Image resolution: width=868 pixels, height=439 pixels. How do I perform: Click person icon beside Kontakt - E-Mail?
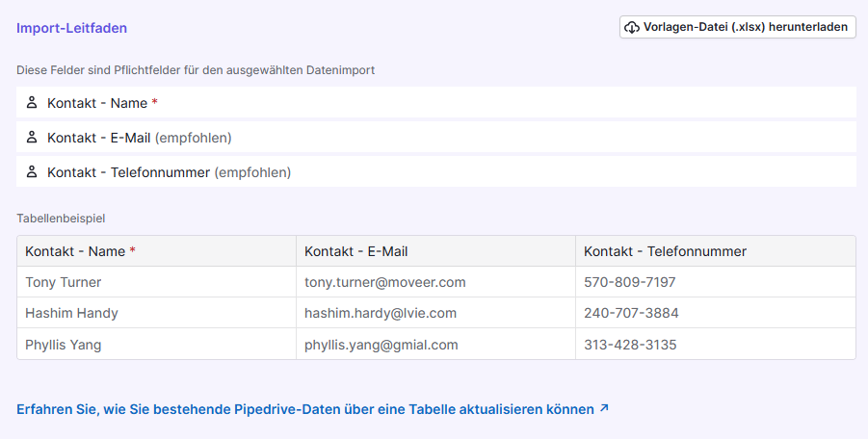coord(32,138)
